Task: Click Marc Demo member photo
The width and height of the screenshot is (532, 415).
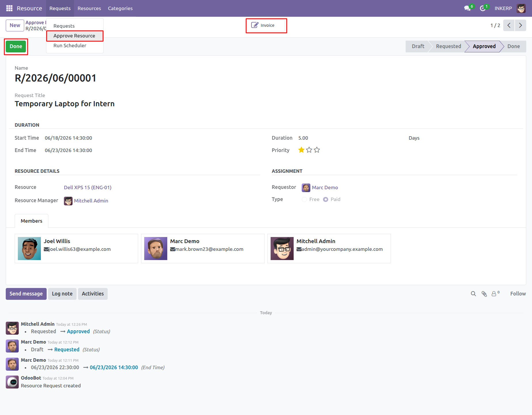Action: (156, 249)
